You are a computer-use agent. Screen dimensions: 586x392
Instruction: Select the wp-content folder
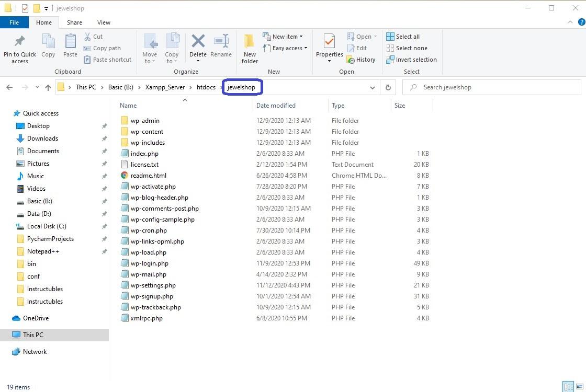[x=147, y=132]
